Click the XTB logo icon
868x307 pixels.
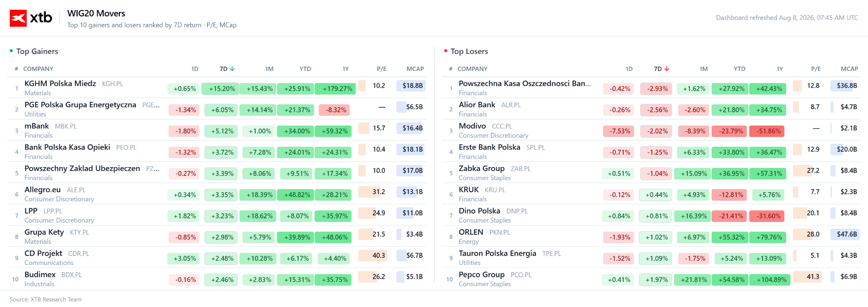point(18,18)
